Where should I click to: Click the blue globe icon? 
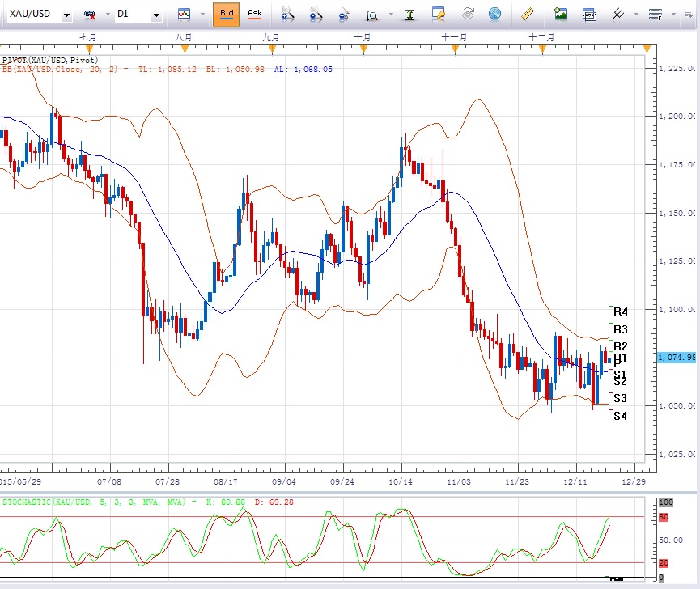point(494,14)
